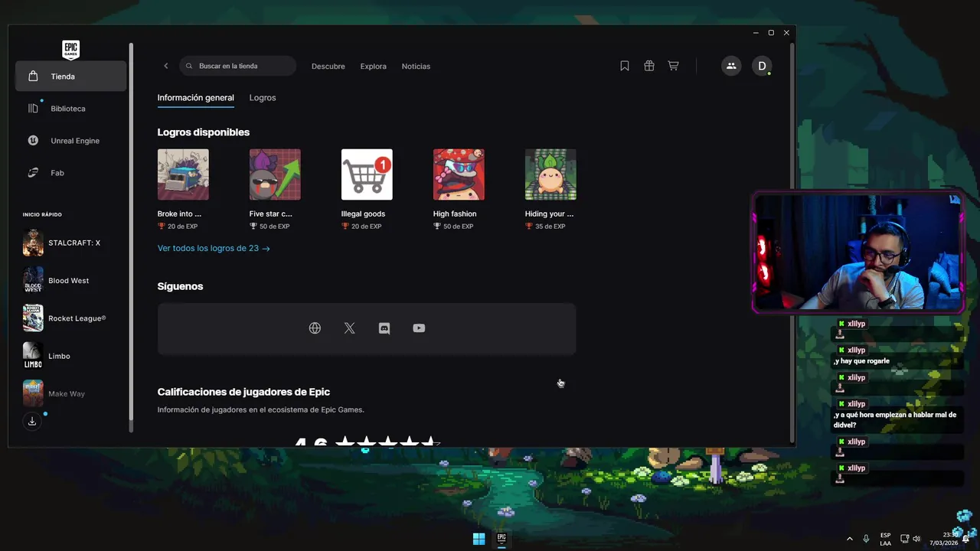Click the Biblioteca library icon
Image resolution: width=980 pixels, height=551 pixels.
click(x=33, y=109)
